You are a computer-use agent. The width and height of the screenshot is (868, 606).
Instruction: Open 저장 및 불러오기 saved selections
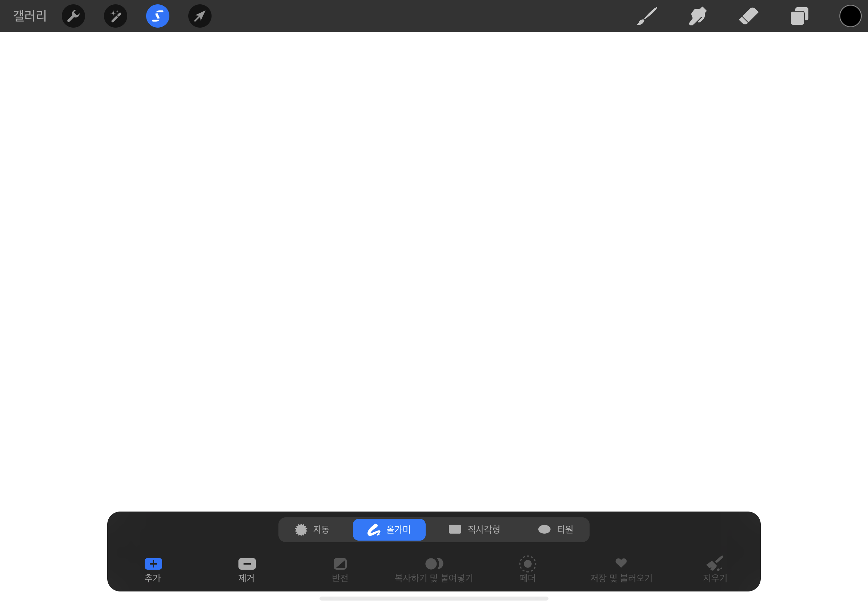pyautogui.click(x=621, y=569)
